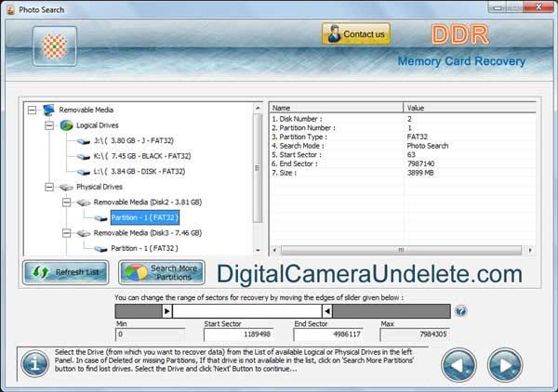Click the white selected range of slider
Image resolution: width=558 pixels, height=392 pixels.
point(247,311)
